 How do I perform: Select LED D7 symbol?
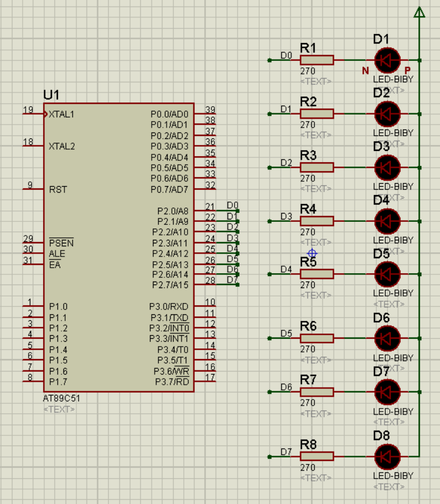[387, 392]
